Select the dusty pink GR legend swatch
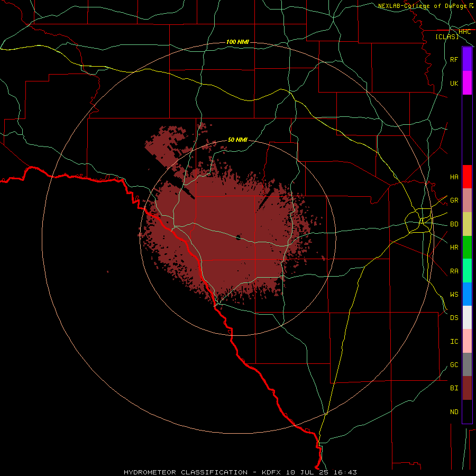 pos(467,200)
